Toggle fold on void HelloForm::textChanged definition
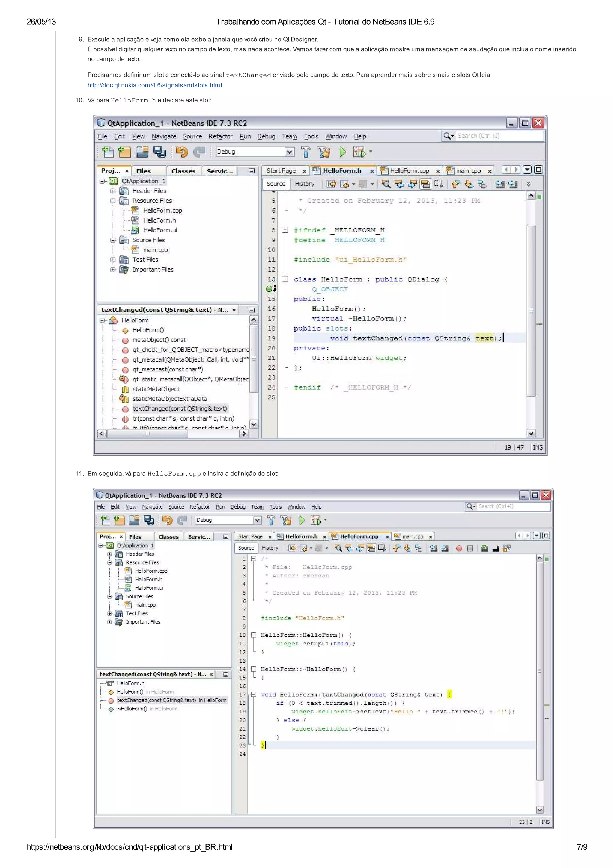Viewport: 614px width, 868px height. coord(253,695)
